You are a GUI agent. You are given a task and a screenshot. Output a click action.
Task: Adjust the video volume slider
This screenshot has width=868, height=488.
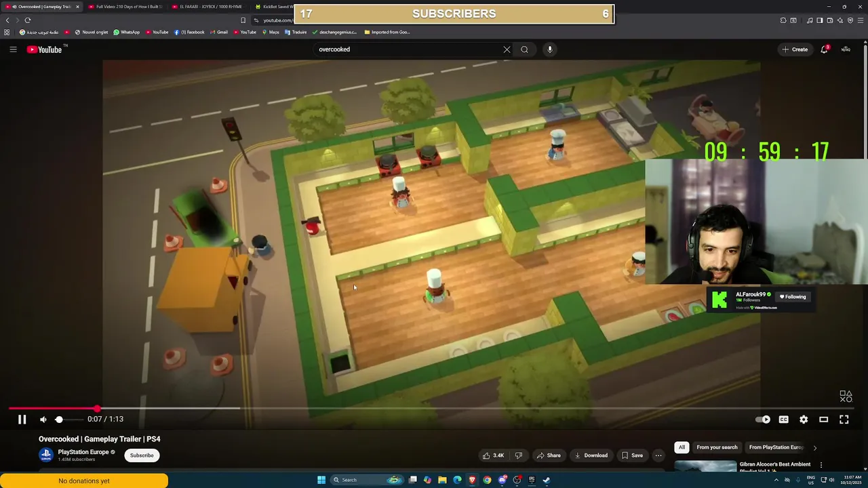pyautogui.click(x=68, y=420)
